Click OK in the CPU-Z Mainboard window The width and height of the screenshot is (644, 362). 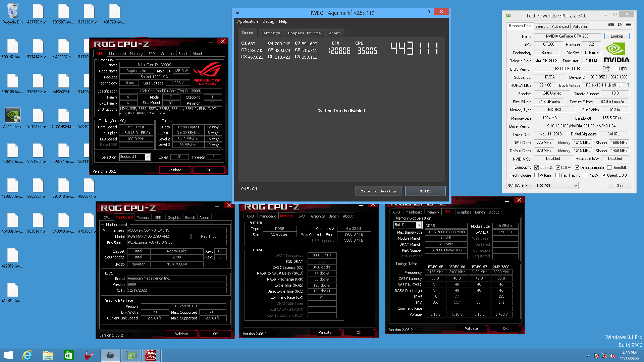(215, 334)
